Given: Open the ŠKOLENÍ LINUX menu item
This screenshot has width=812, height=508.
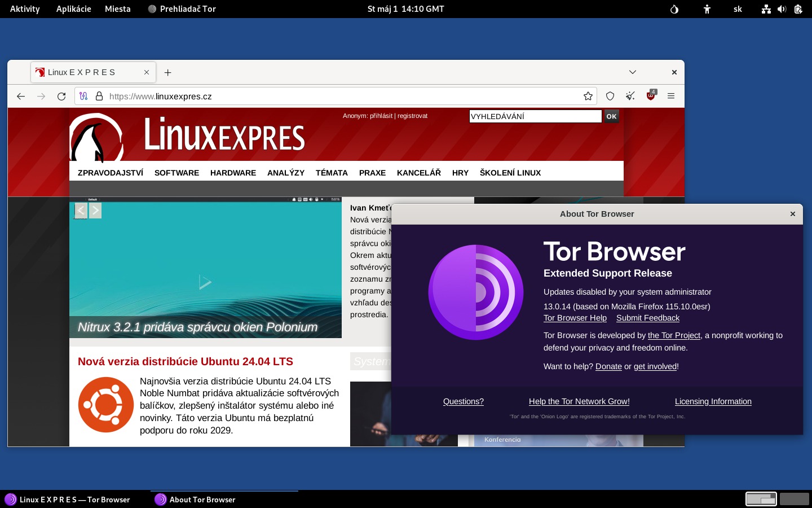Looking at the screenshot, I should (510, 173).
